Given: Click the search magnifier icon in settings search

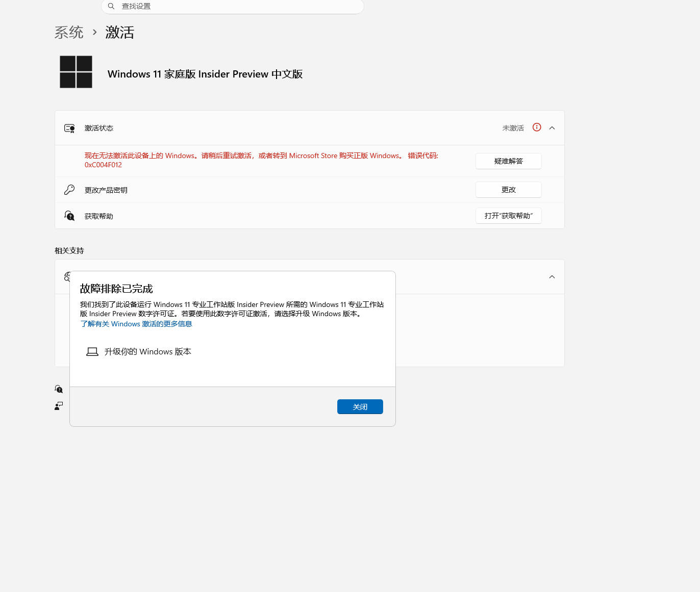Looking at the screenshot, I should (111, 6).
